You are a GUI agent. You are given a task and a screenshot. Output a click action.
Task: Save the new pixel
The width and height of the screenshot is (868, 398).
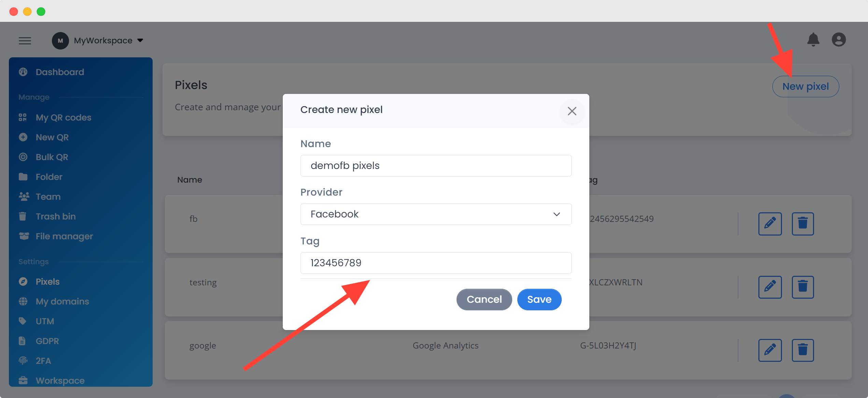(539, 299)
